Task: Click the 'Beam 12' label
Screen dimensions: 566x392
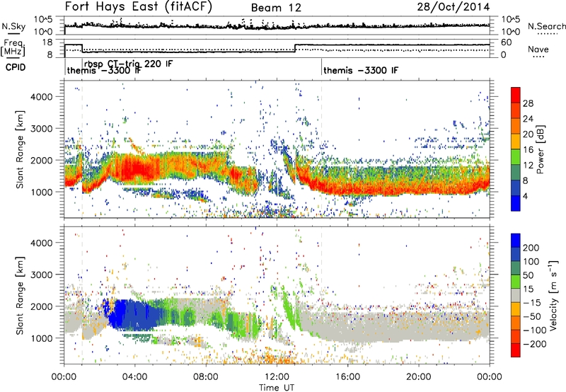Action: 276,8
